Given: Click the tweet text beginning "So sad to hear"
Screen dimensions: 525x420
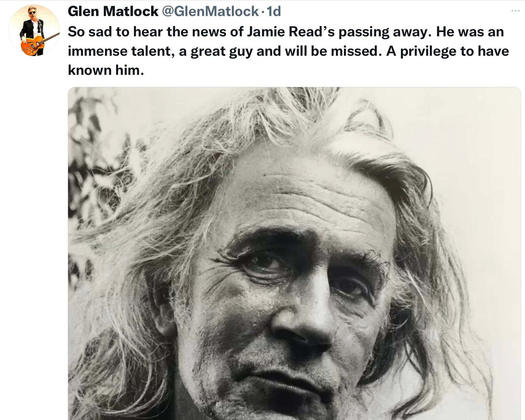Looking at the screenshot, I should pyautogui.click(x=288, y=51).
